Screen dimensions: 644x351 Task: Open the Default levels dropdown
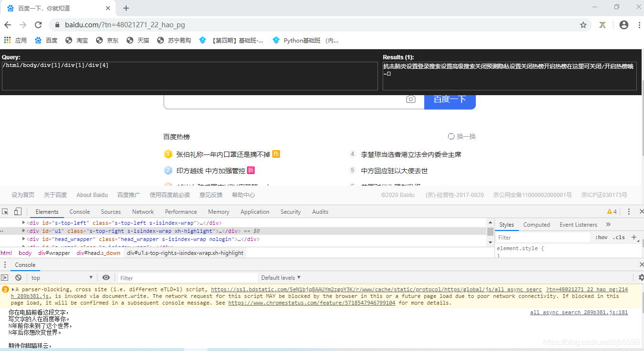(281, 278)
